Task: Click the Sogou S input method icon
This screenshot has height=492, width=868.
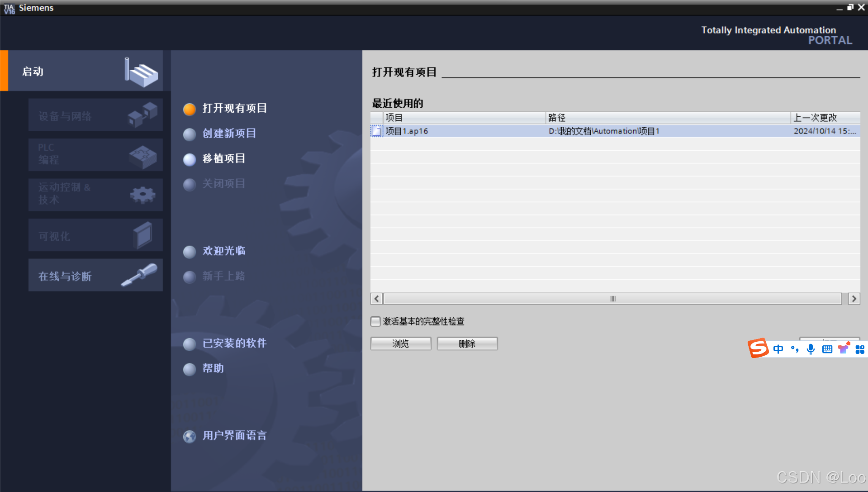Action: click(x=758, y=348)
